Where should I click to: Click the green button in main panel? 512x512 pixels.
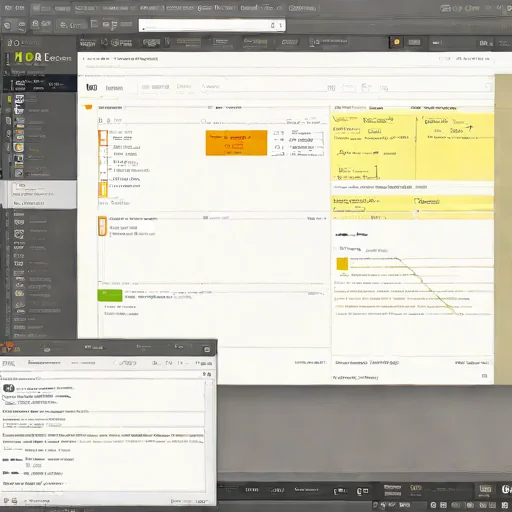110,295
